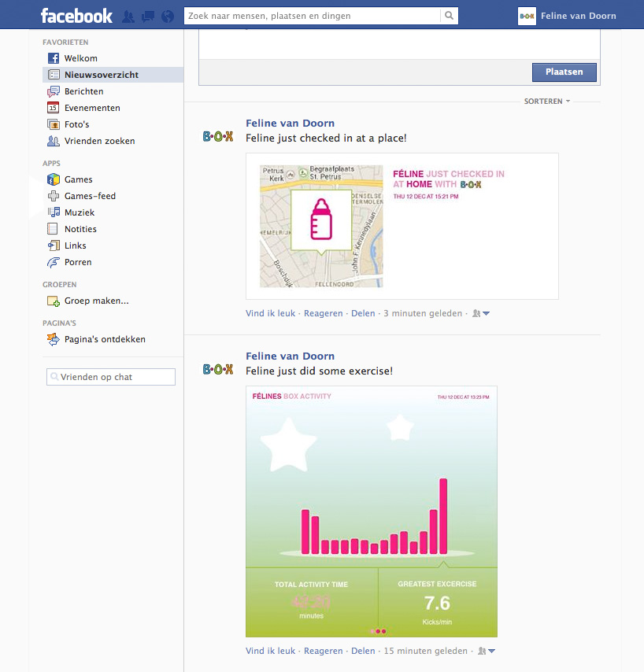Expand the Sorteren dropdown
This screenshot has width=644, height=672.
[x=547, y=102]
